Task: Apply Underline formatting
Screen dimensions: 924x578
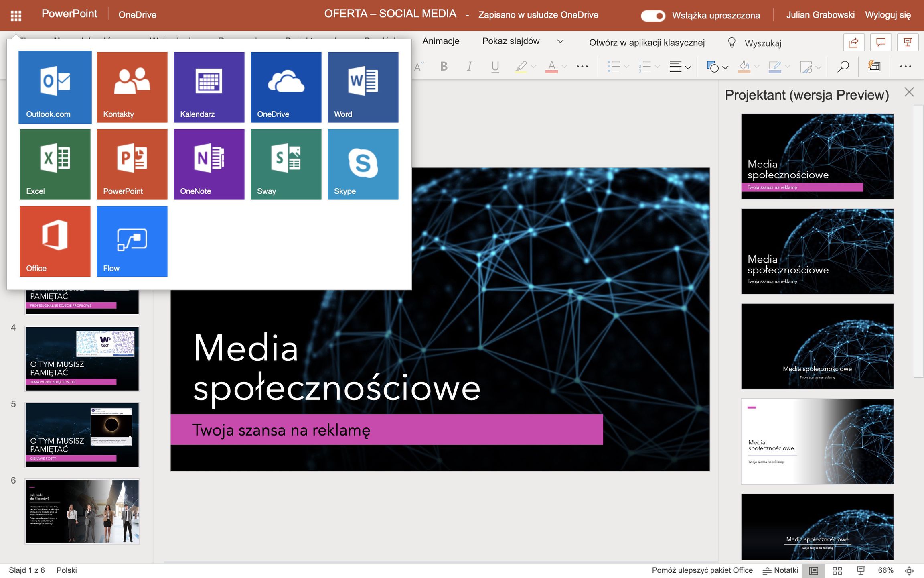Action: (x=495, y=66)
